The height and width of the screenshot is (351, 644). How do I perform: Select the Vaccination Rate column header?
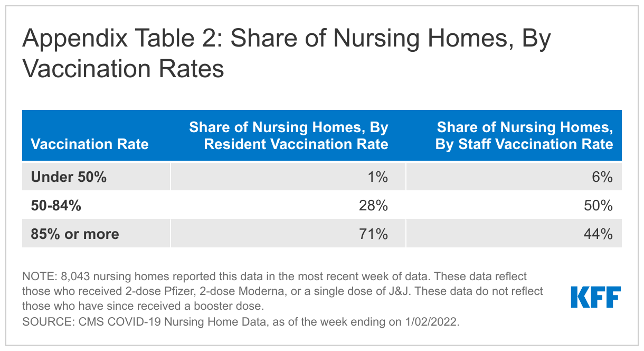pyautogui.click(x=90, y=144)
